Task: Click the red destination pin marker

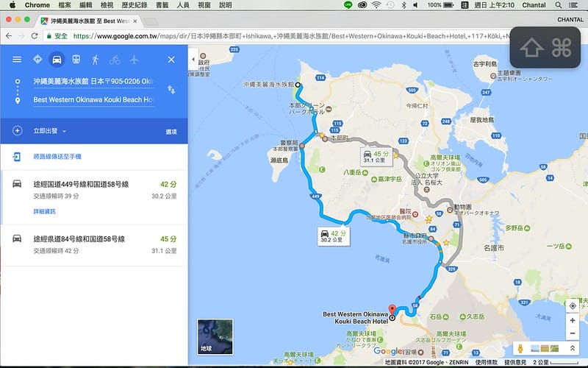Action: coord(392,310)
